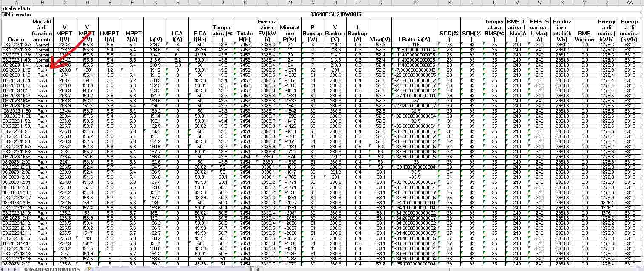644x271 pixels.
Task: Click the 'Ua(V)' header cell
Action: coord(154,29)
